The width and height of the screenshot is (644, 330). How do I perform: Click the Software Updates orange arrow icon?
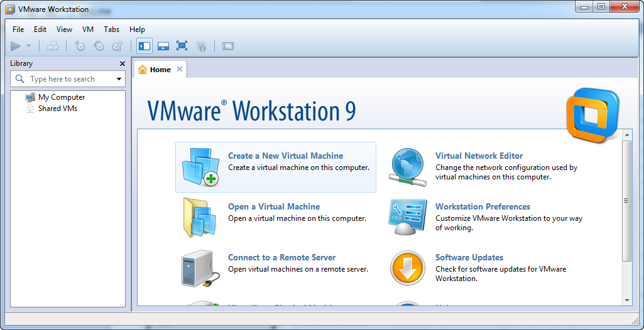pyautogui.click(x=407, y=269)
